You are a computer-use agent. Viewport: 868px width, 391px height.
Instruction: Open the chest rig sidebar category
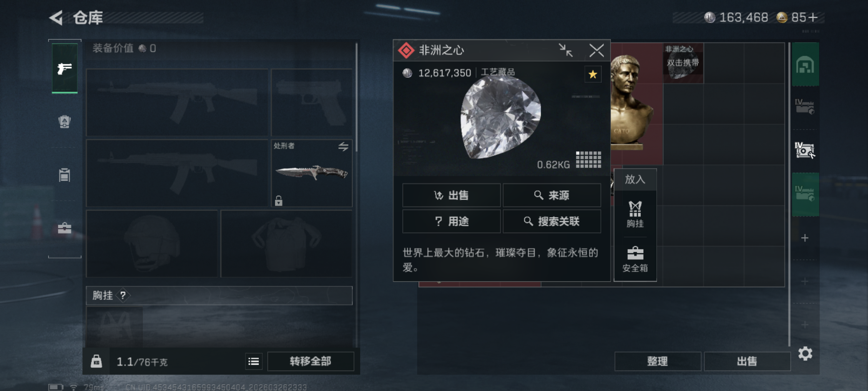64,175
